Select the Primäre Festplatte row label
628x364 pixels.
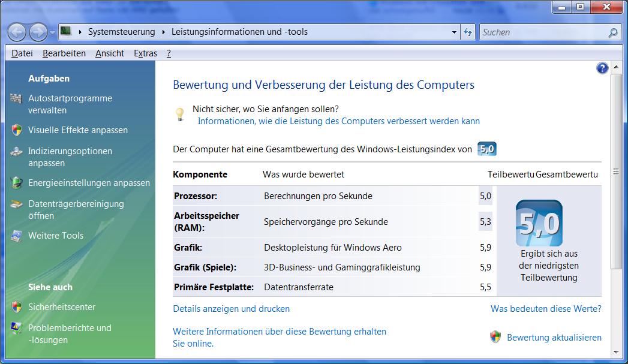[x=214, y=287]
